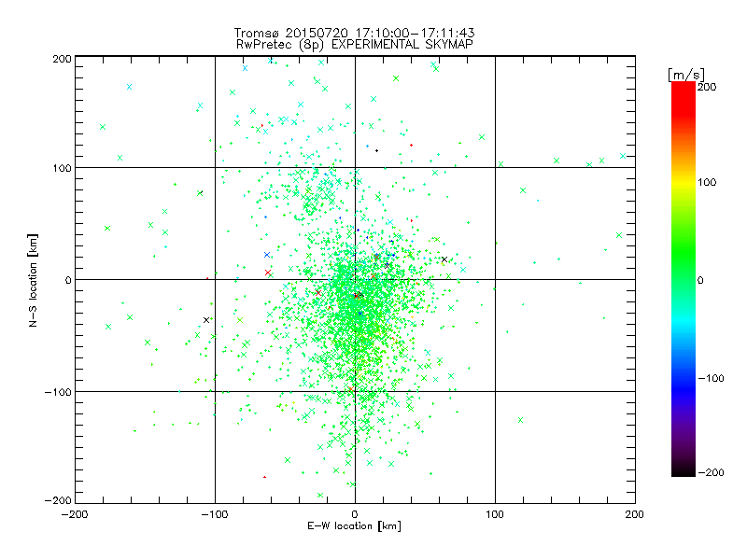The height and width of the screenshot is (560, 747).
Task: Click the plot title 'Tromsø 20150720 17:10:00-17:11:43'
Action: point(355,33)
